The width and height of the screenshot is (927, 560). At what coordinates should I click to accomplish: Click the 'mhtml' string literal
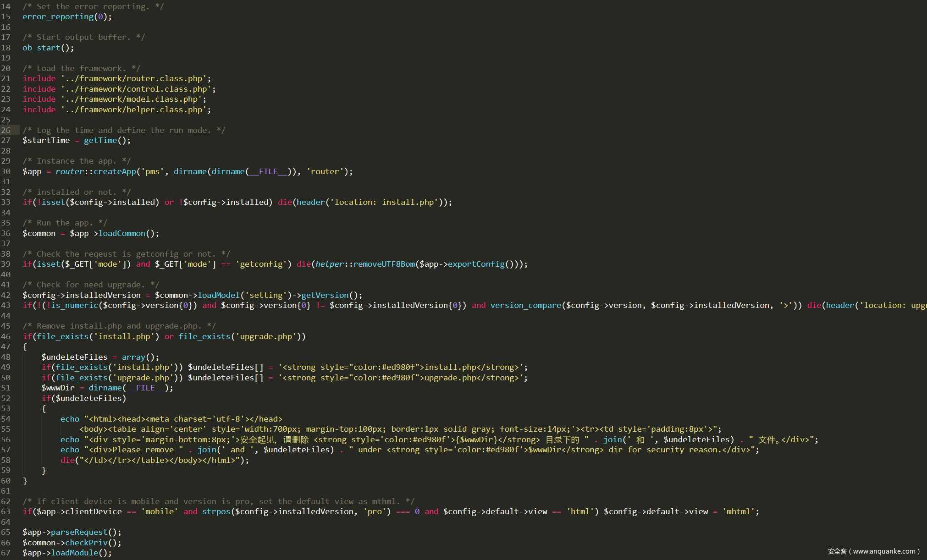point(738,512)
